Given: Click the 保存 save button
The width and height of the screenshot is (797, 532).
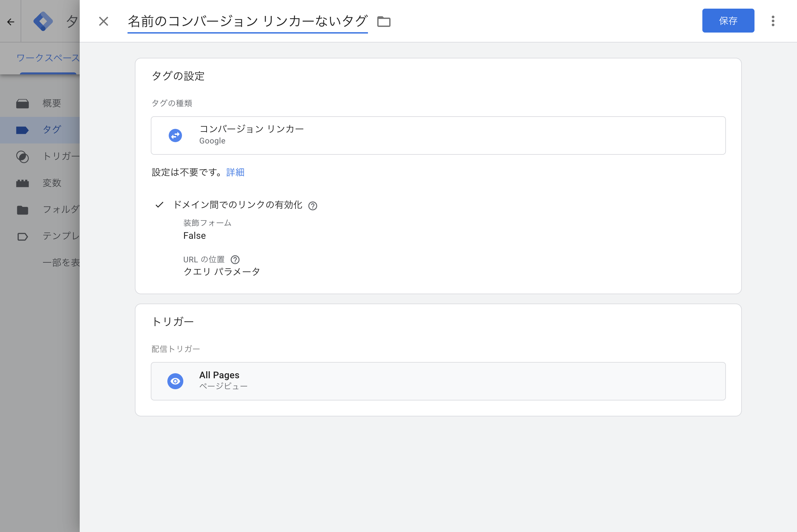Looking at the screenshot, I should coord(728,21).
